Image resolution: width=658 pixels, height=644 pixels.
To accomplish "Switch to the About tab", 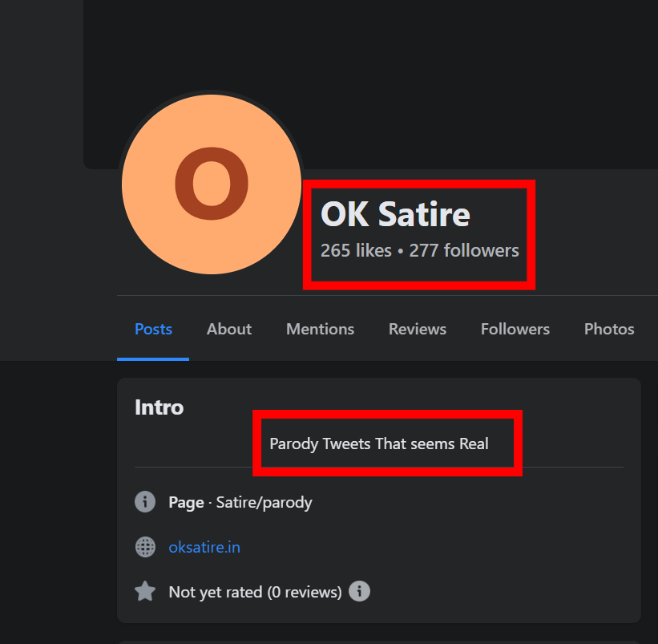I will pos(229,329).
